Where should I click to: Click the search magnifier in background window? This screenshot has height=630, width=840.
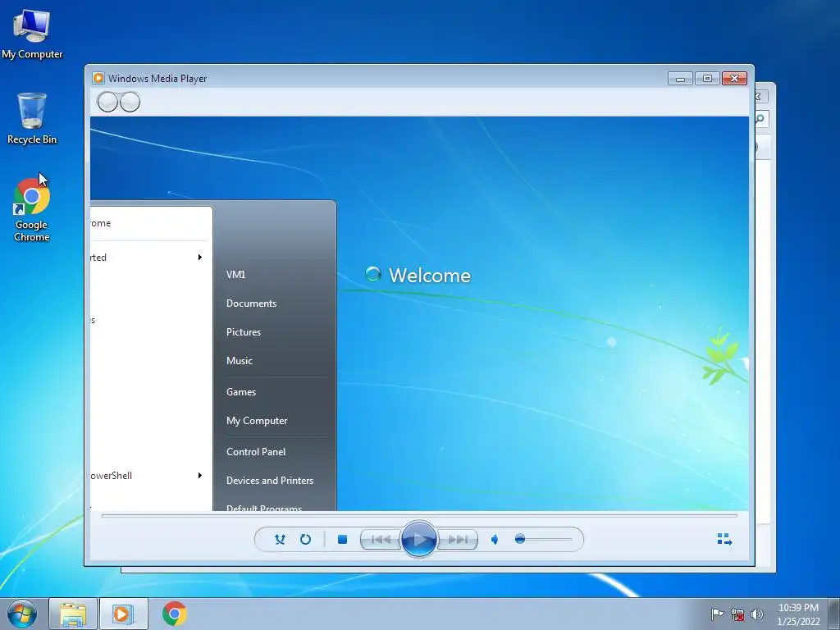(760, 118)
